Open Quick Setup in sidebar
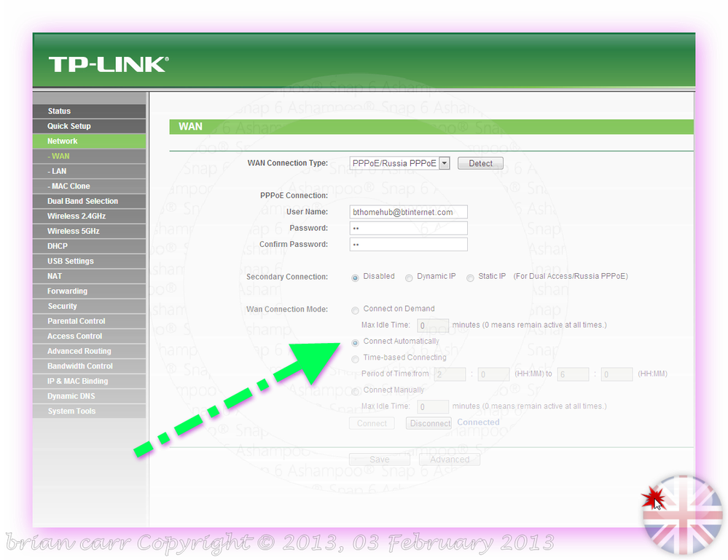 pos(89,126)
